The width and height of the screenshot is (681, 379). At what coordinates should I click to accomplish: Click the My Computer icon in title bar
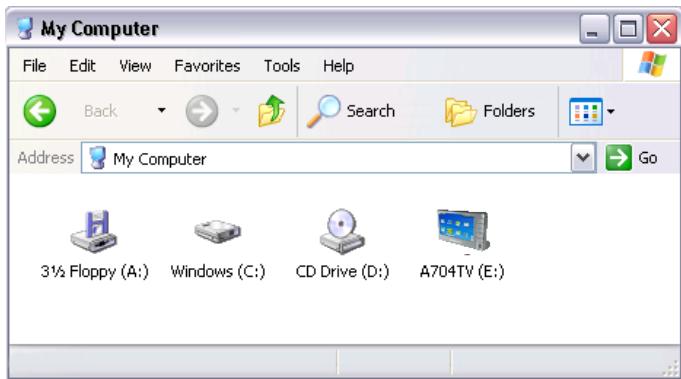point(25,28)
